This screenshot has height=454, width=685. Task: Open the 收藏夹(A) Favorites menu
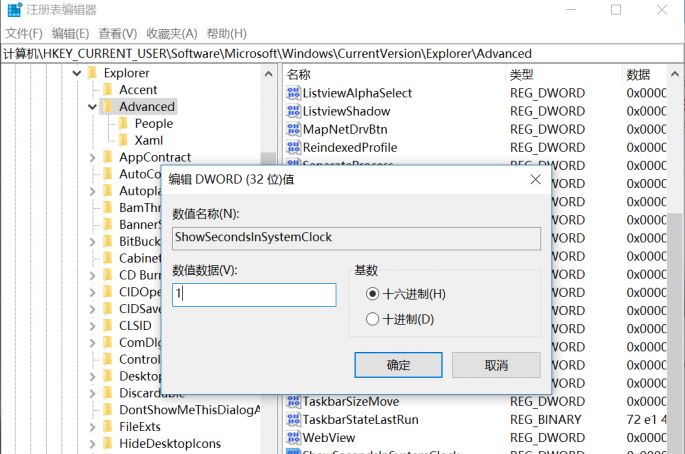coord(172,34)
